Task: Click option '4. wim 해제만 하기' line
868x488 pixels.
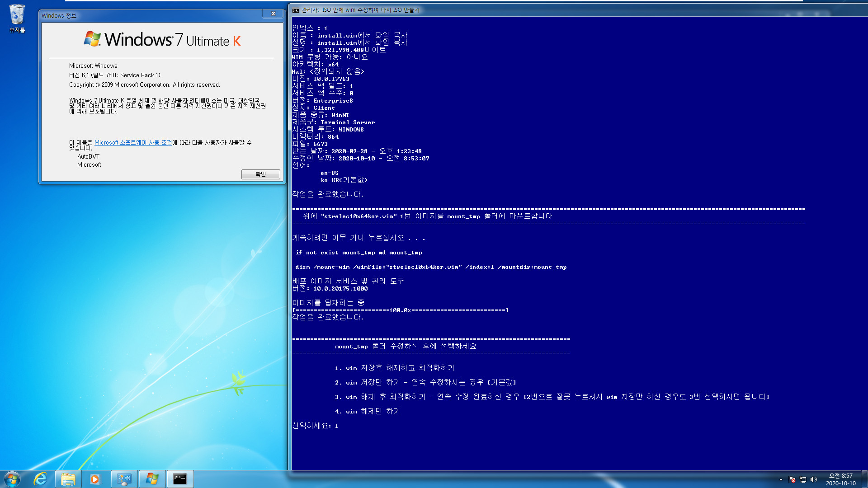Action: 368,411
